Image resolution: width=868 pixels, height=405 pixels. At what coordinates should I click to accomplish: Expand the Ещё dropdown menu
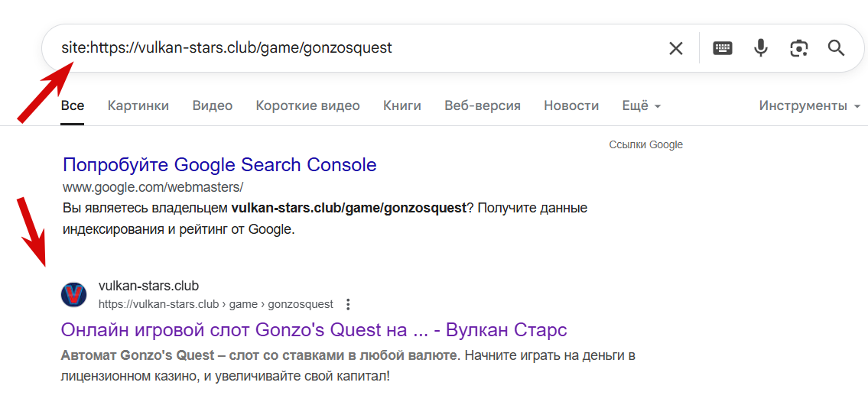tap(641, 105)
